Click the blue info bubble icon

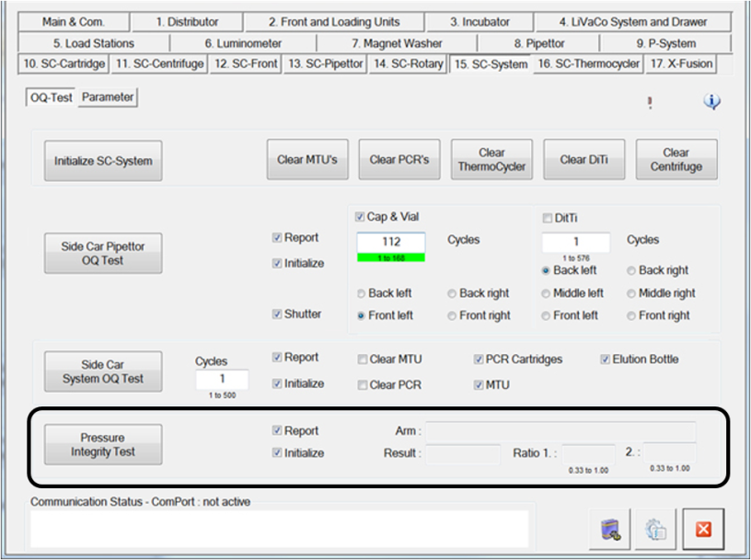(x=711, y=102)
